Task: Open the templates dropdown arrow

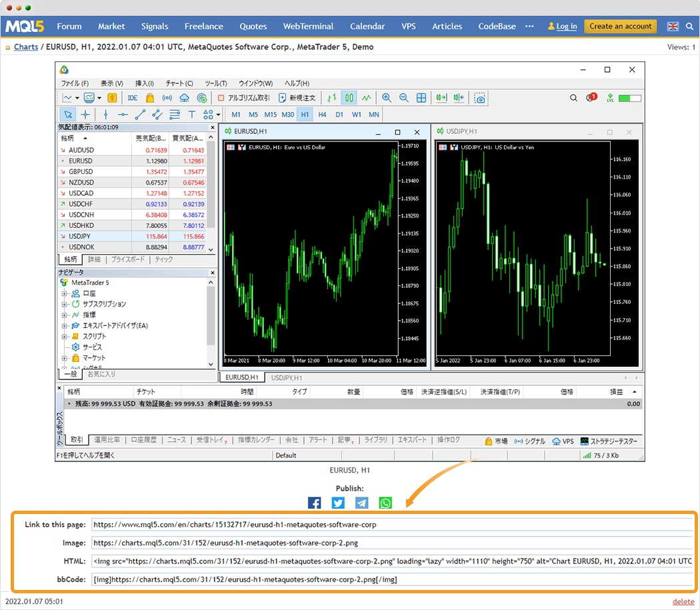Action: click(x=99, y=98)
